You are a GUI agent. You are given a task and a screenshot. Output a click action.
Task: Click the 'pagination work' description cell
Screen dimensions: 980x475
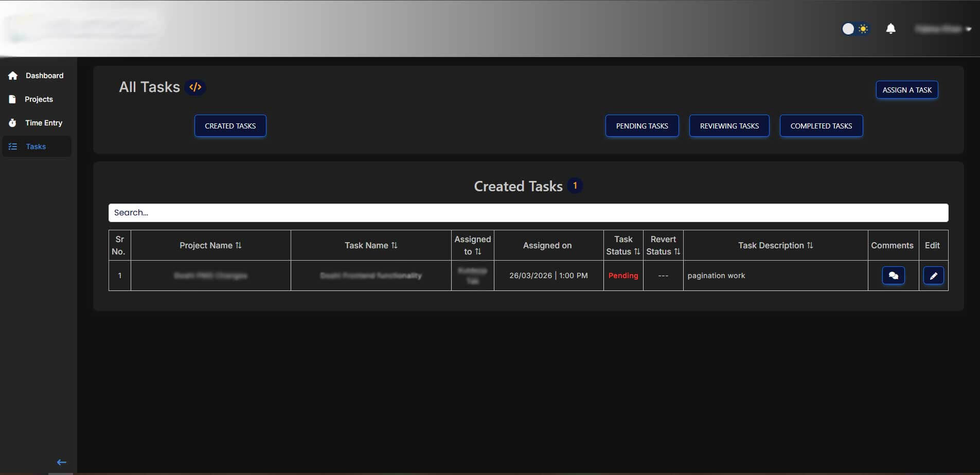[x=775, y=276]
